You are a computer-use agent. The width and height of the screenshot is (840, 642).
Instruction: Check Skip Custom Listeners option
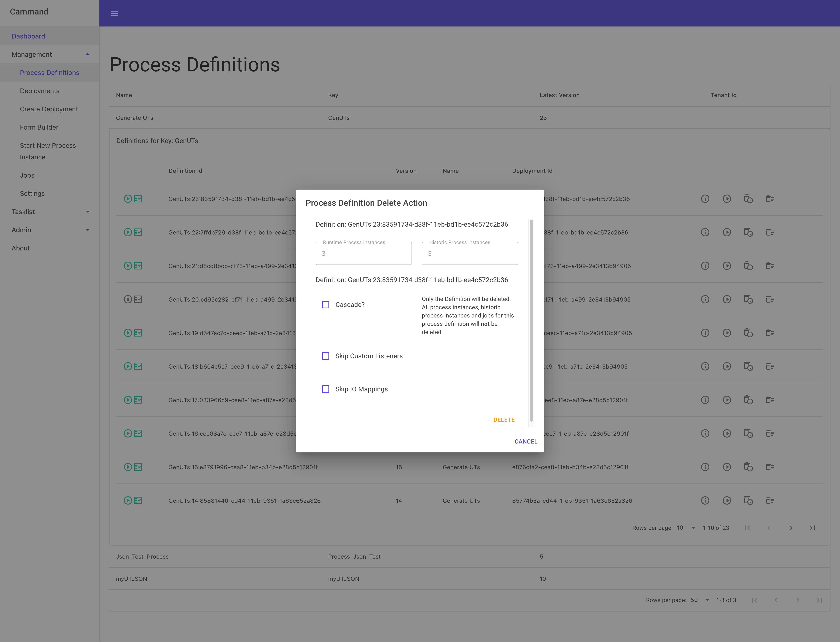coord(325,356)
